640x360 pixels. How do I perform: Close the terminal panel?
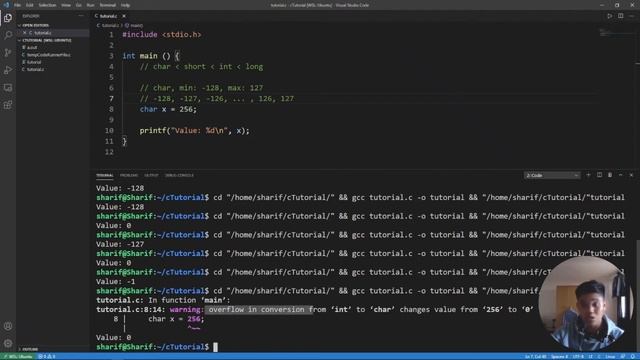(631, 175)
